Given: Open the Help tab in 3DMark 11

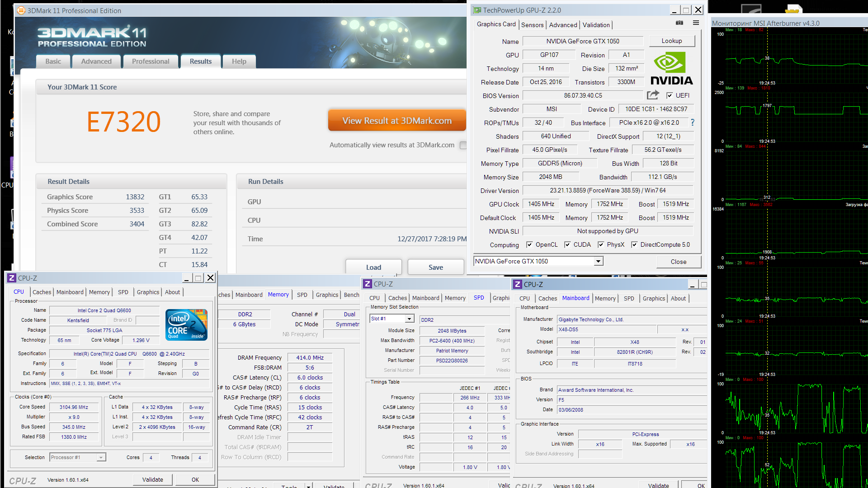Looking at the screenshot, I should coord(239,61).
